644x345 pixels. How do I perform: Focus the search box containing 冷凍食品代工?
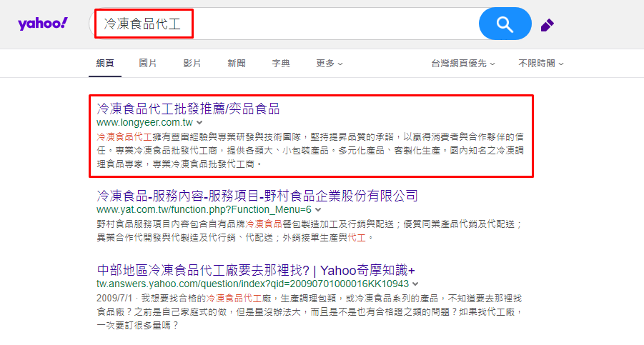coord(283,24)
